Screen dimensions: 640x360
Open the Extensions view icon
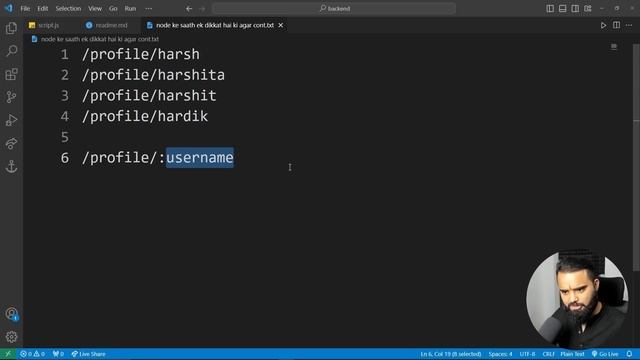click(x=11, y=74)
